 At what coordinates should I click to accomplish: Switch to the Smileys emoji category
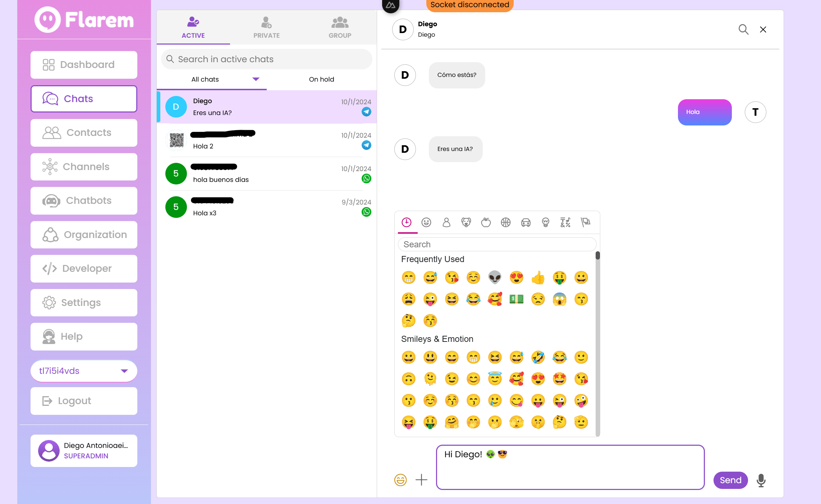coord(426,223)
